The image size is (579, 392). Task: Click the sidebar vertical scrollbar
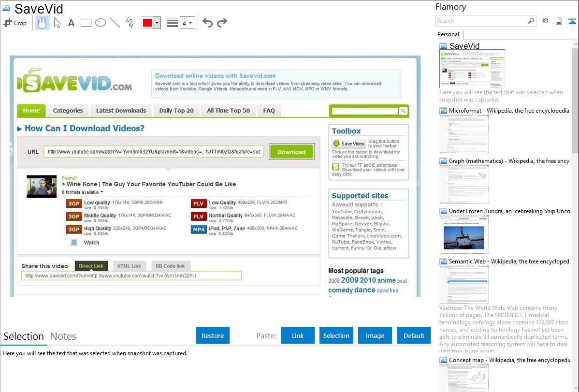click(575, 101)
